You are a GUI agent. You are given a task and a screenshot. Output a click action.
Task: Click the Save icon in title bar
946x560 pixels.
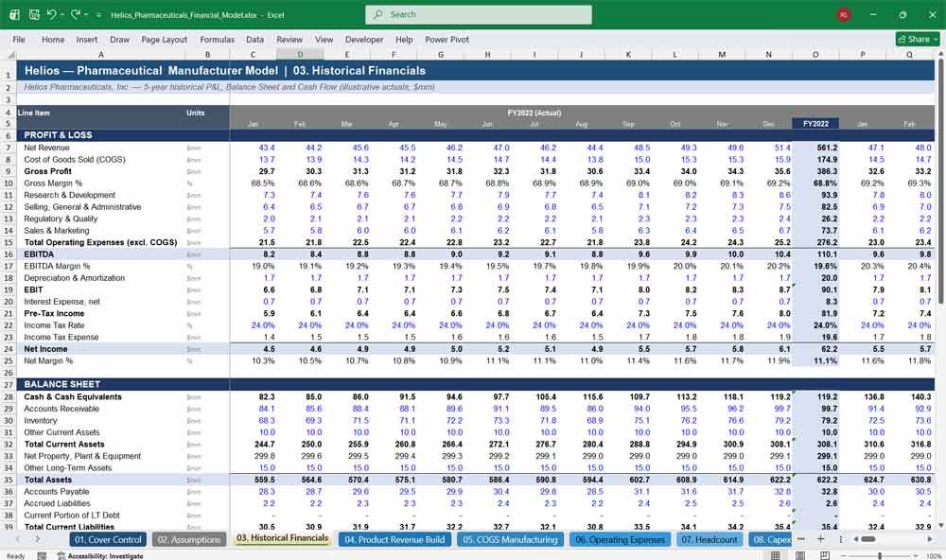(34, 14)
